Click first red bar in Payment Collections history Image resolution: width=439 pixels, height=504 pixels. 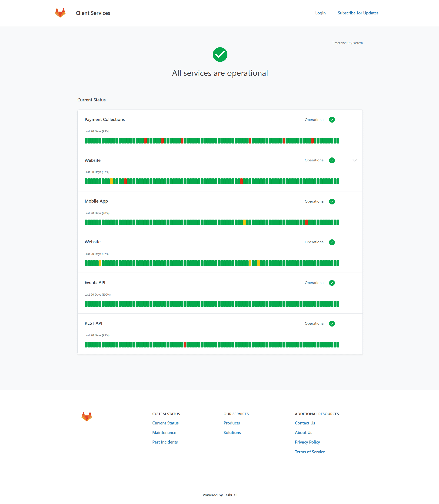pyautogui.click(x=145, y=141)
